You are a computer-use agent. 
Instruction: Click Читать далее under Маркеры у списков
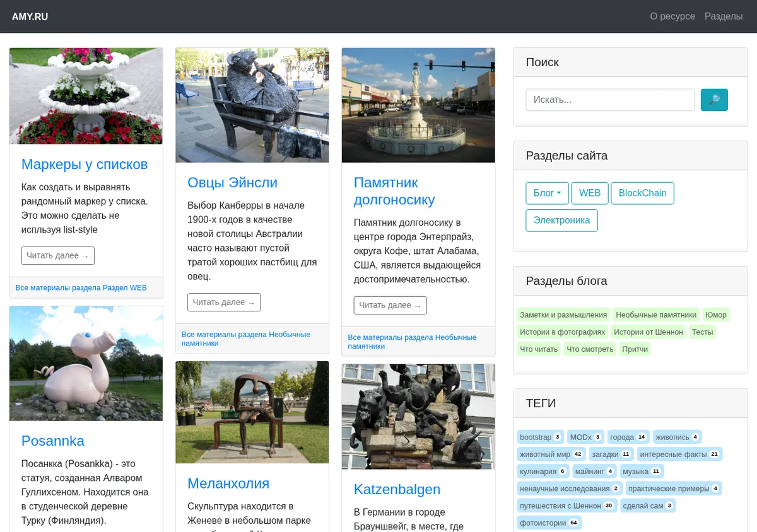58,255
